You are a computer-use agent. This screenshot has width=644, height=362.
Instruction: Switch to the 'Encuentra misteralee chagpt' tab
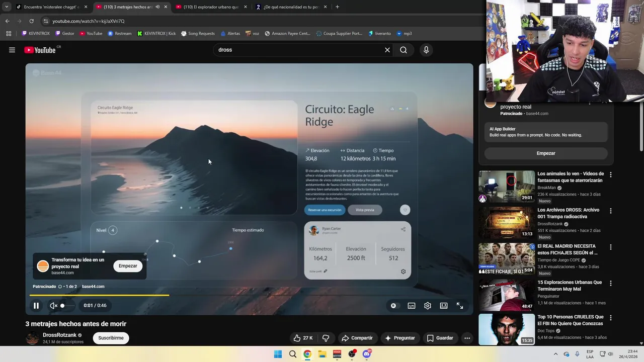click(51, 7)
